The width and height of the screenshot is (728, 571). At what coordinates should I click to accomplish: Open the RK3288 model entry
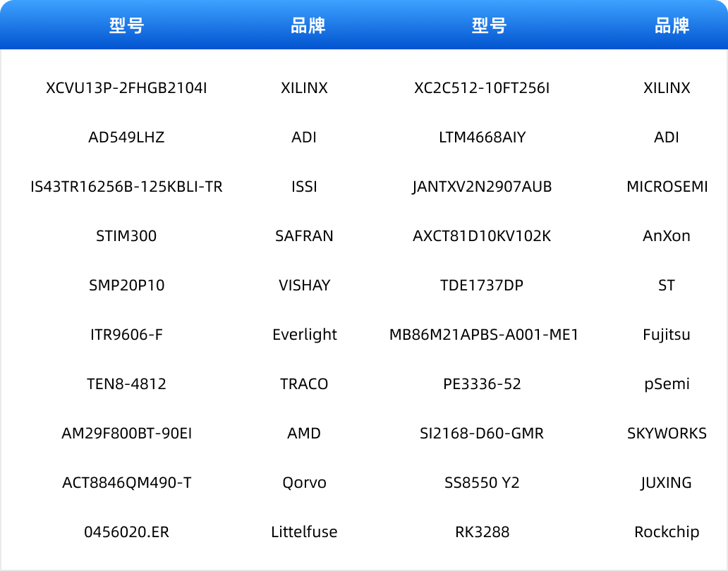click(482, 532)
